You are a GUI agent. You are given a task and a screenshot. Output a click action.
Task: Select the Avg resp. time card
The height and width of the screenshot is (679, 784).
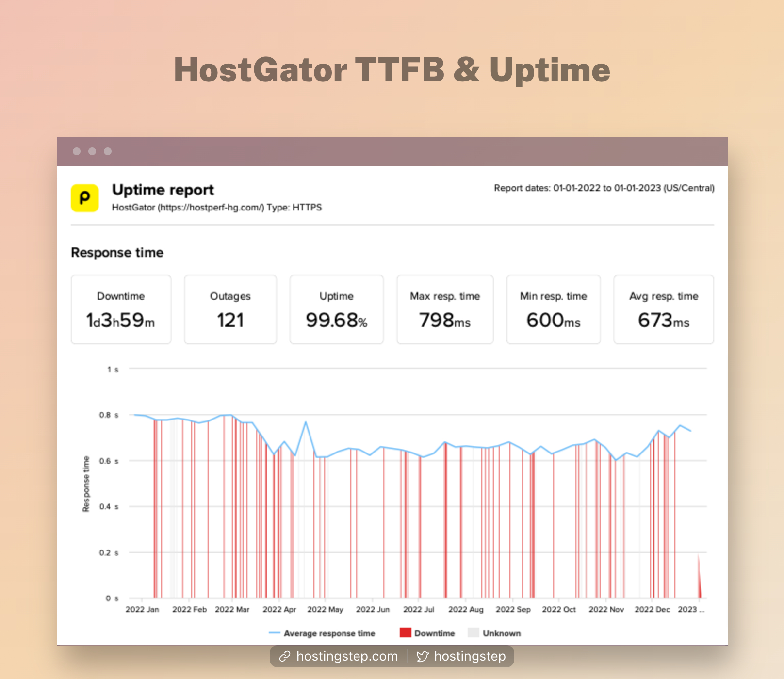pyautogui.click(x=664, y=309)
